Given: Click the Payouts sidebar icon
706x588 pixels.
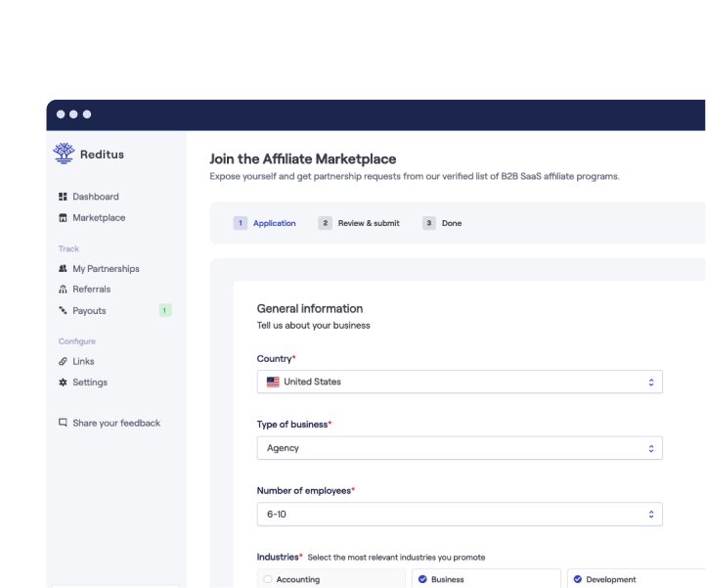Looking at the screenshot, I should pos(64,311).
